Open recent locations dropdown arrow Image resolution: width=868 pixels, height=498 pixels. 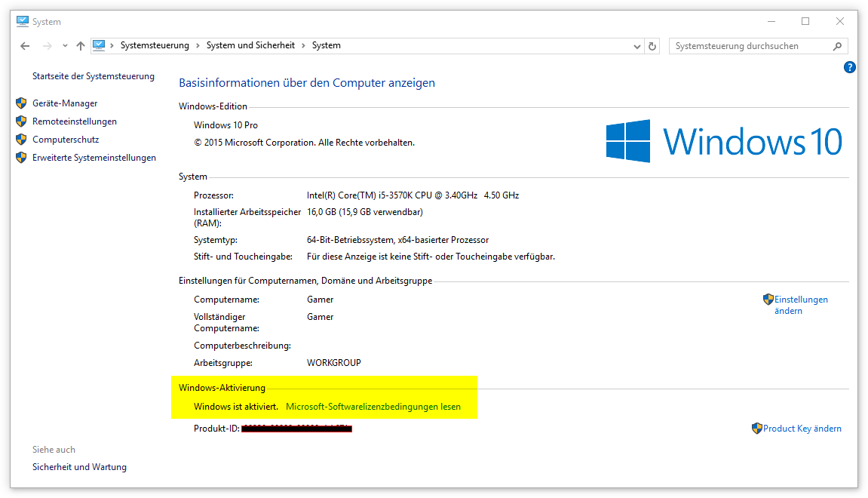point(66,46)
